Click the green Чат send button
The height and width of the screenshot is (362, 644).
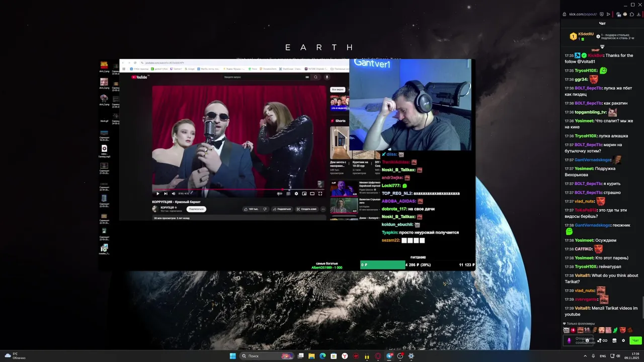coord(636,340)
